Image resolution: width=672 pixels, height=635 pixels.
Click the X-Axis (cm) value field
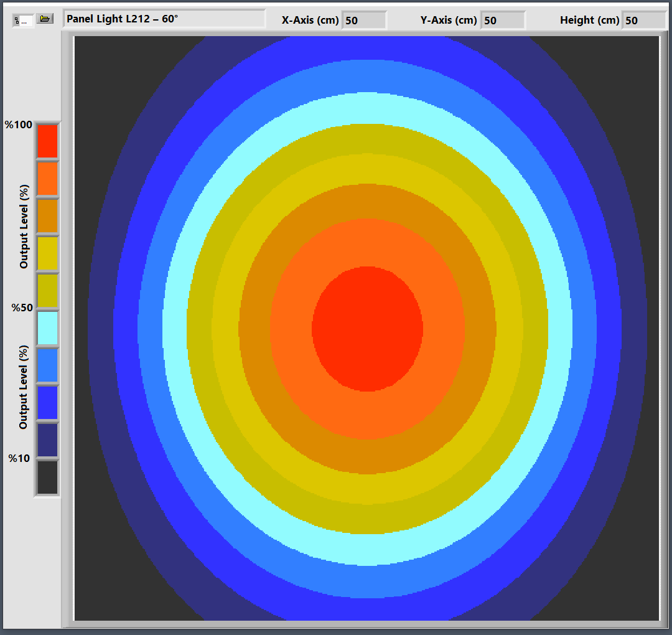tap(363, 21)
